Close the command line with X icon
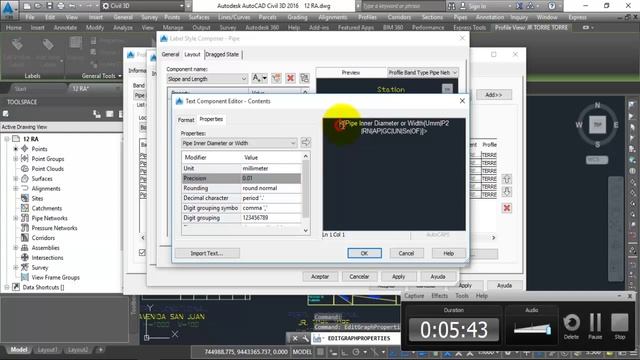The image size is (640, 360). pos(295,338)
